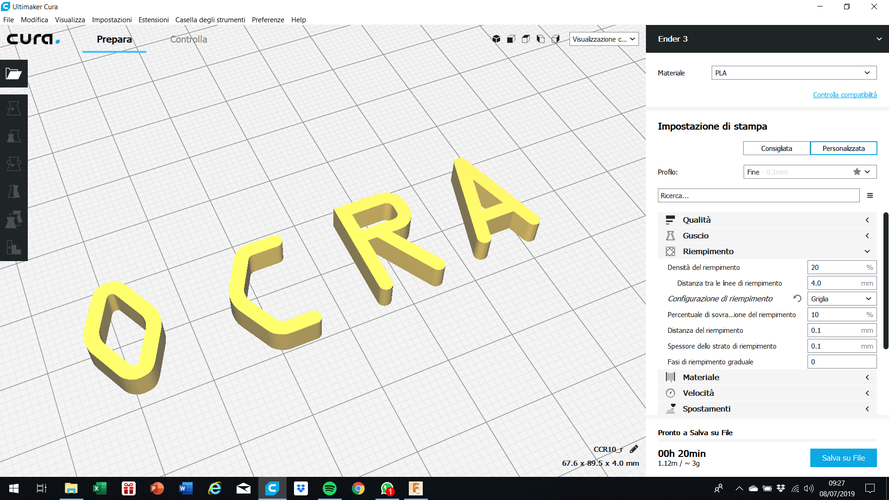Switch to the Controlla tab
Viewport: 889px width, 500px height.
(189, 39)
